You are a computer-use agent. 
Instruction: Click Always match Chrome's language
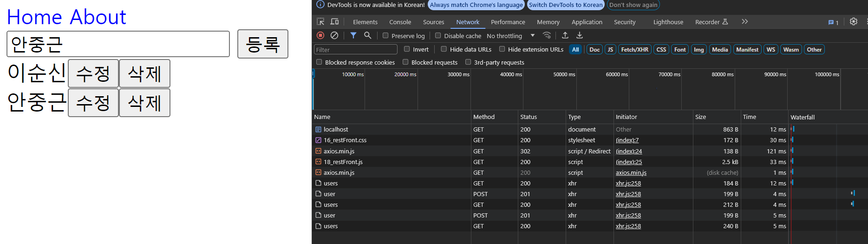click(x=476, y=5)
